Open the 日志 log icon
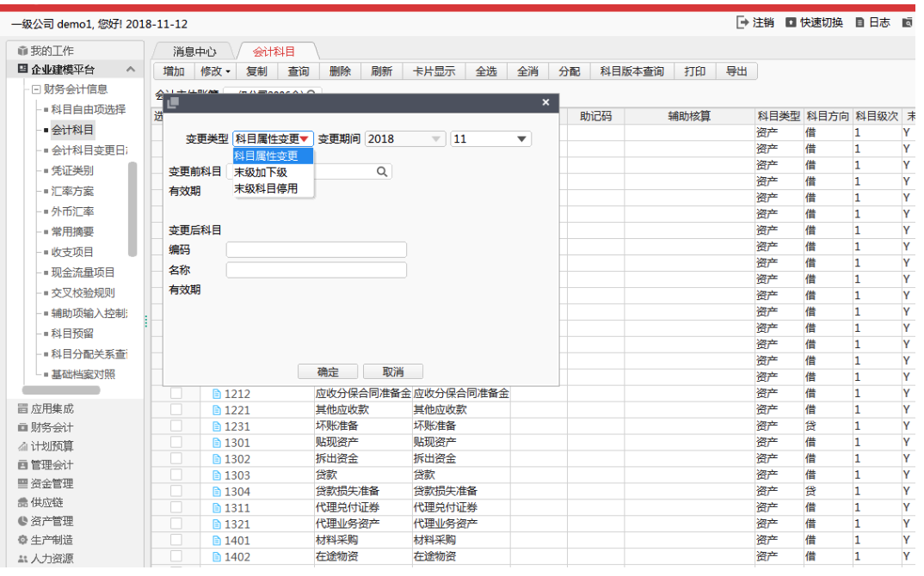The width and height of the screenshot is (924, 576). coord(859,22)
